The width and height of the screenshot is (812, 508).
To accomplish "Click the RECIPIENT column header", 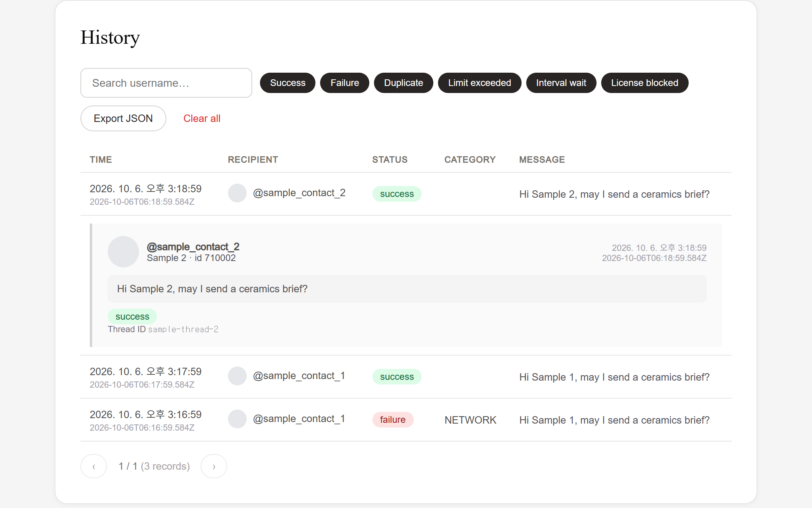I will [253, 159].
